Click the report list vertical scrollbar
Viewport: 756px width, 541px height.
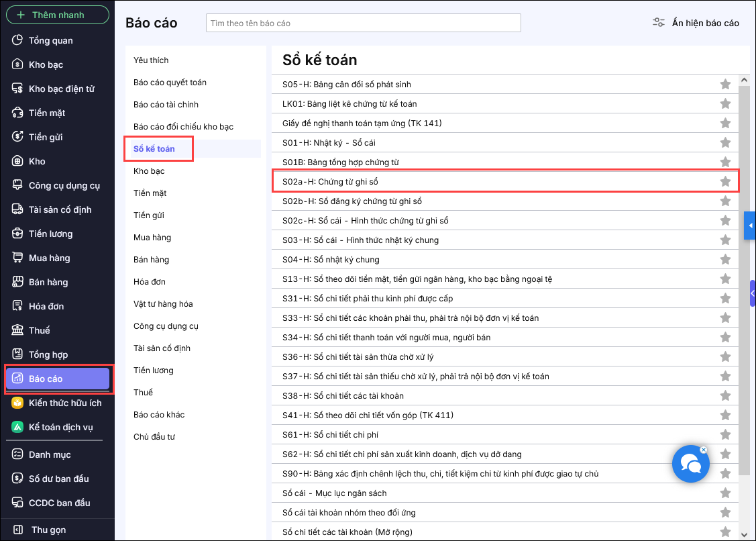pyautogui.click(x=744, y=268)
